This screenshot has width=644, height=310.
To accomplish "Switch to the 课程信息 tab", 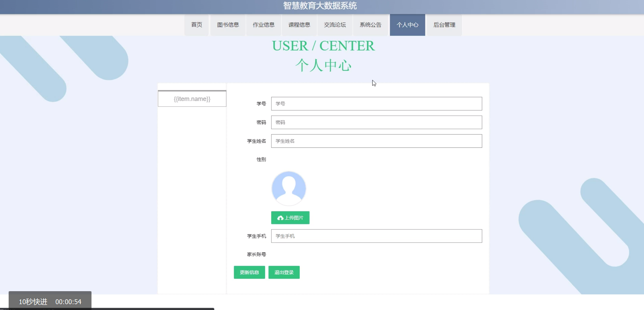I will (299, 25).
